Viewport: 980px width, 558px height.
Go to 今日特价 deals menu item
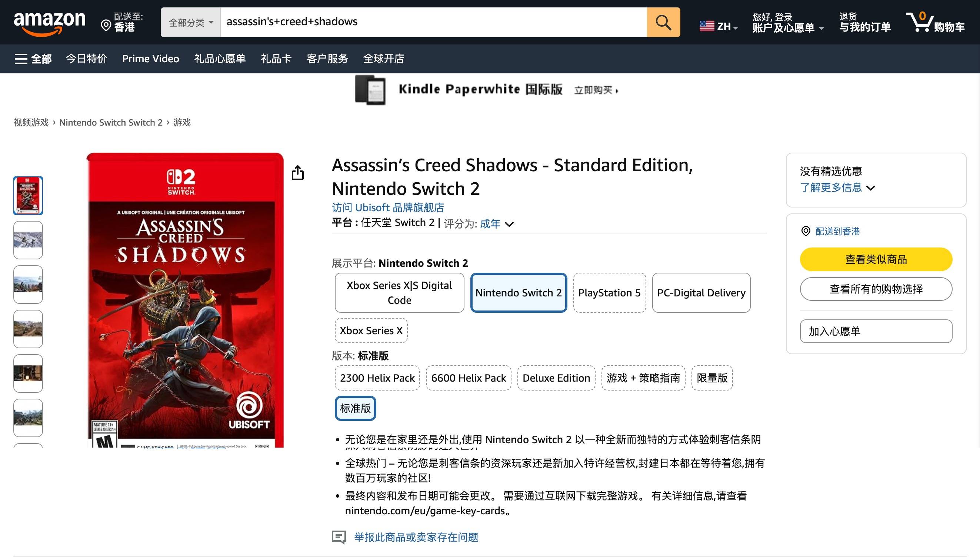[x=87, y=59]
